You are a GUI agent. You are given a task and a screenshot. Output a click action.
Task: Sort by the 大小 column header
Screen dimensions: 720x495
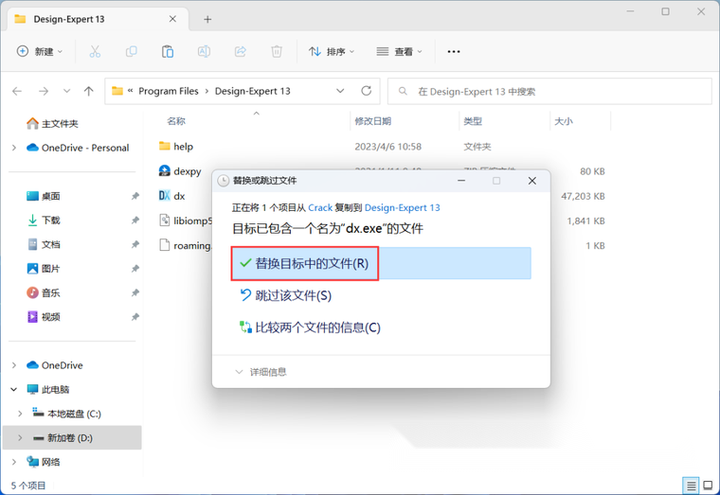tap(563, 121)
